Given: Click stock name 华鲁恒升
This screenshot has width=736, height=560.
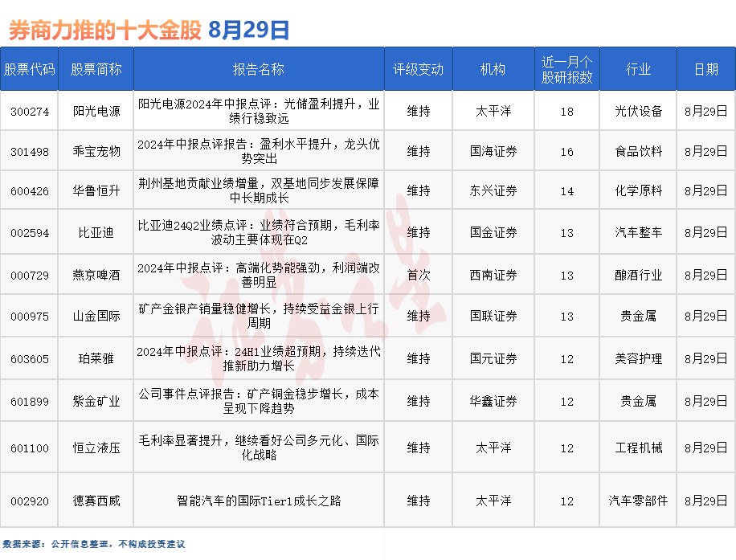Looking at the screenshot, I should point(96,190).
